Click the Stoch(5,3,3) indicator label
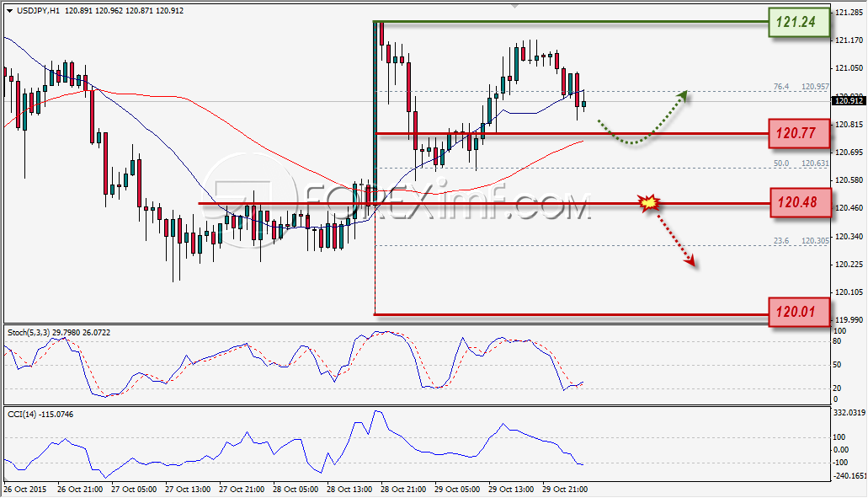Viewport: 868px width, 498px height. [29, 332]
